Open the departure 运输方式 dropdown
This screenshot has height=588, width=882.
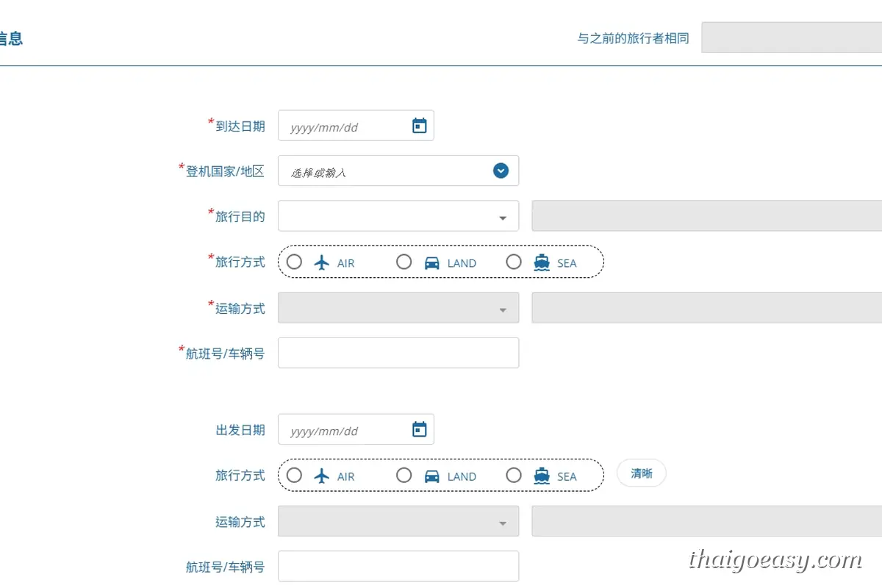pos(398,521)
